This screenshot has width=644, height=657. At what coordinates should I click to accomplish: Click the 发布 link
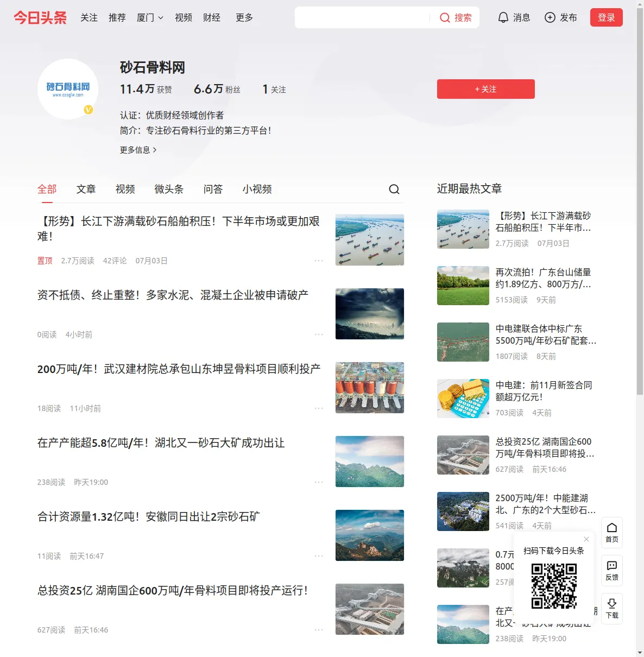[569, 18]
